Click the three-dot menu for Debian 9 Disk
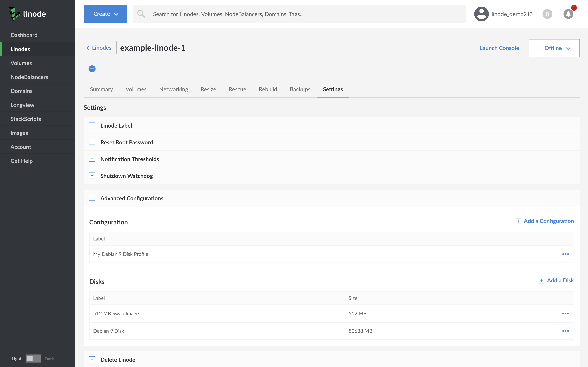Viewport: 588px width, 367px height. pyautogui.click(x=566, y=331)
